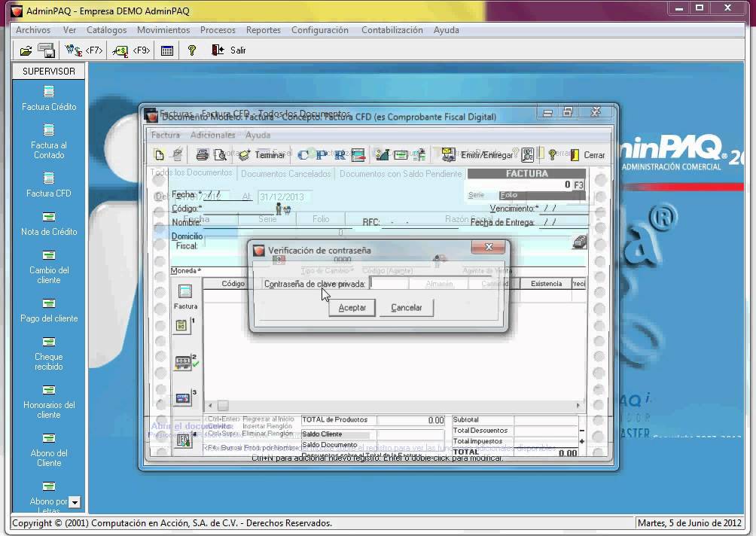Click the Salir exit toolbar button
This screenshot has height=536, width=756.
[x=229, y=50]
